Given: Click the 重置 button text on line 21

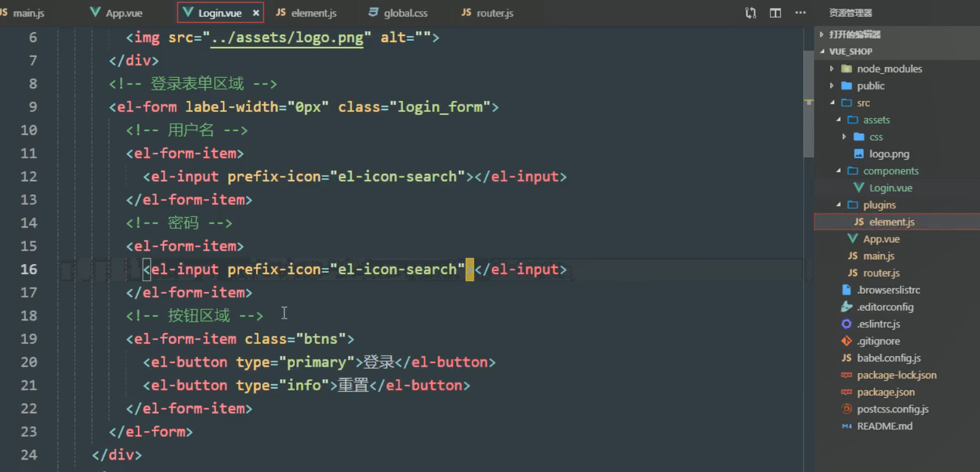Looking at the screenshot, I should click(x=353, y=385).
